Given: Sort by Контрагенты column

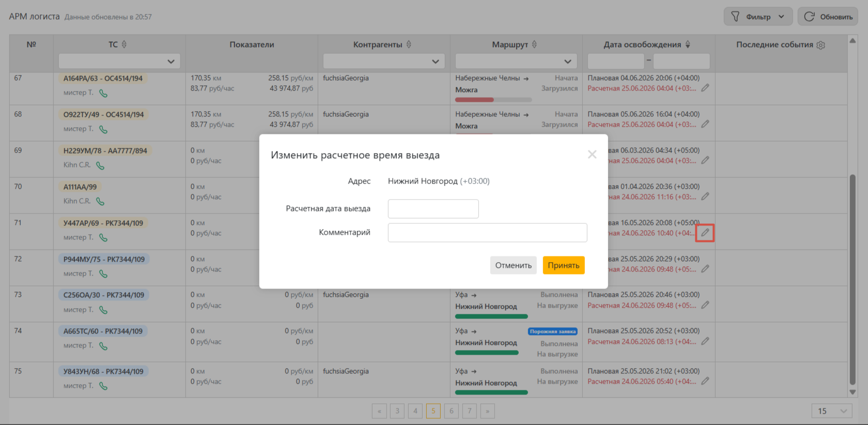Looking at the screenshot, I should pyautogui.click(x=409, y=44).
